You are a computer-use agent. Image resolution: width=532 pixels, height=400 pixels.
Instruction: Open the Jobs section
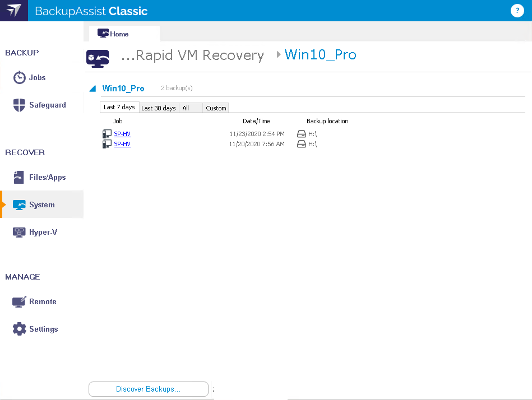point(38,78)
